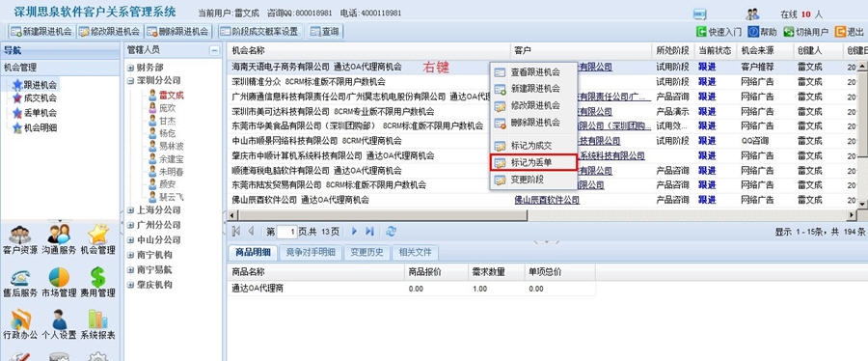Choose 标记为丢单 from the context menu
The width and height of the screenshot is (868, 361).
533,163
